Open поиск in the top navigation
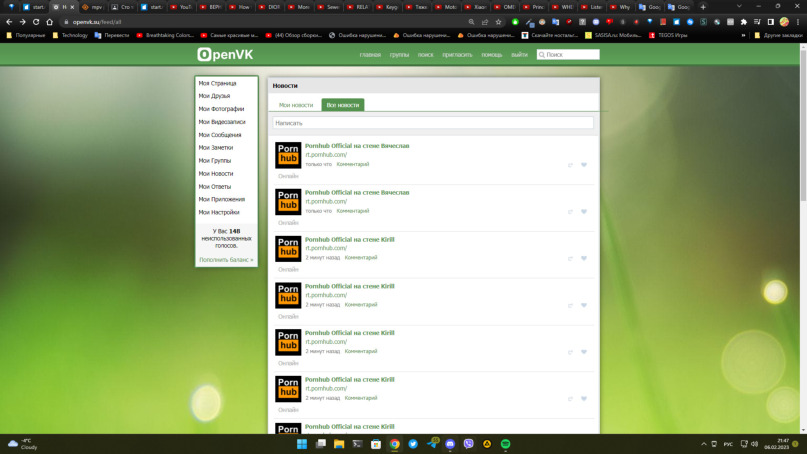 426,55
